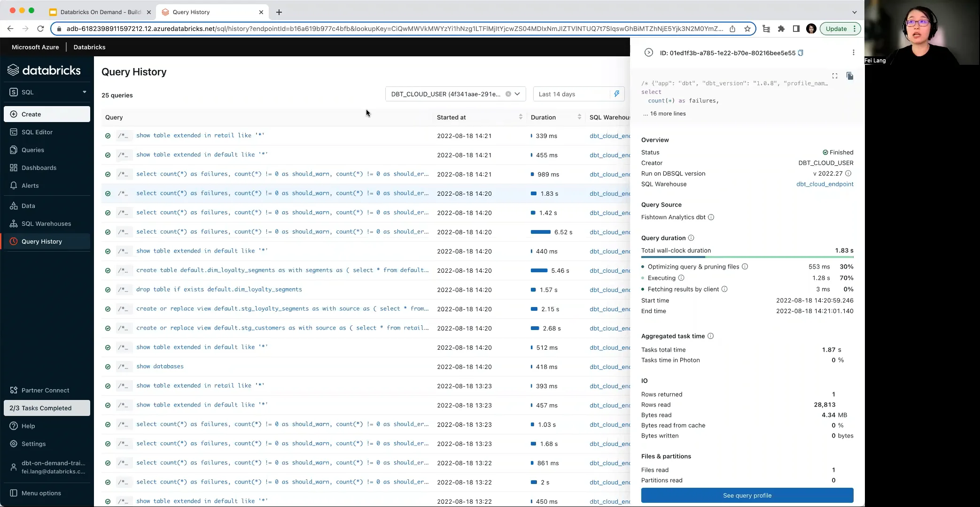Open the Alerts panel

pos(31,185)
